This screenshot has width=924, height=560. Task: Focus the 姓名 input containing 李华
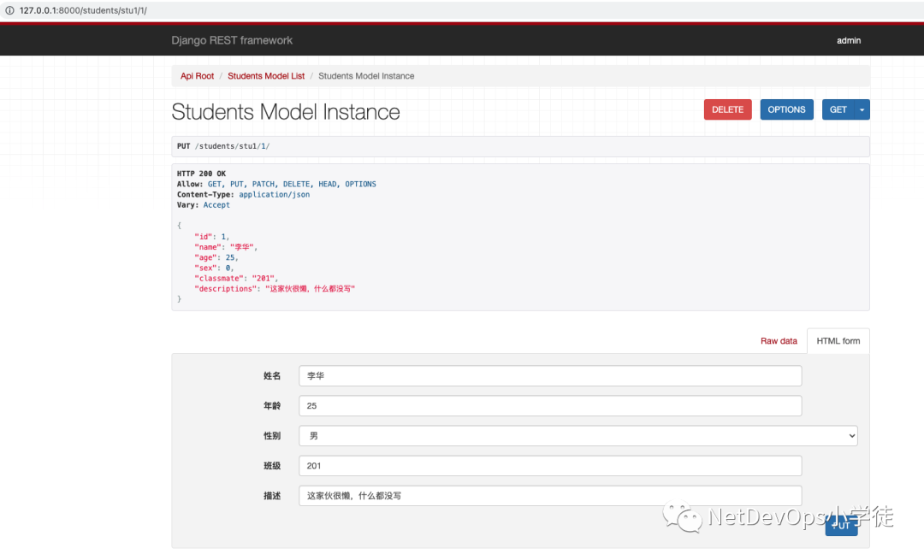tap(550, 375)
